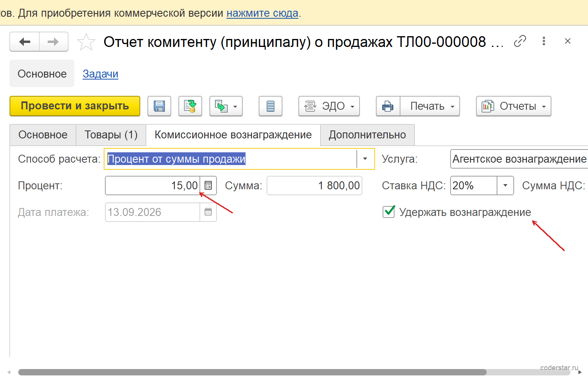Click the Провести и закрыть button
588x377 pixels.
tap(75, 106)
